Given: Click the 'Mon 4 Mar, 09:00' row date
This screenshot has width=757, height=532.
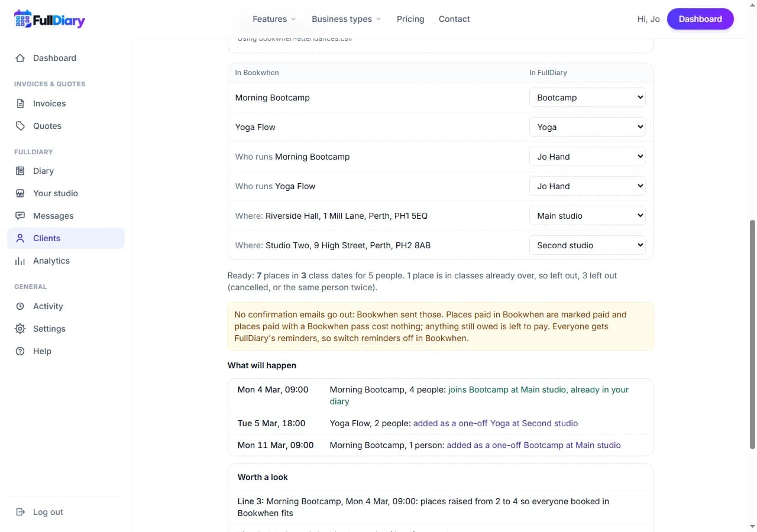Looking at the screenshot, I should 273,390.
